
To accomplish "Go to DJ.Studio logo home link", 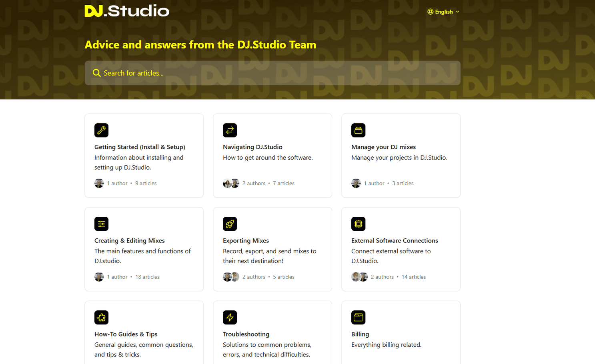I will coord(127,11).
